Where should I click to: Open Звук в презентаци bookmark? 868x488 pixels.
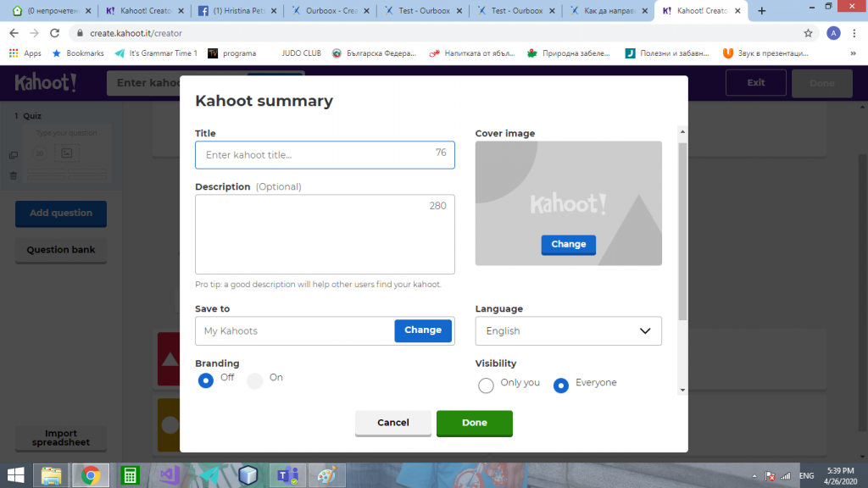[765, 53]
